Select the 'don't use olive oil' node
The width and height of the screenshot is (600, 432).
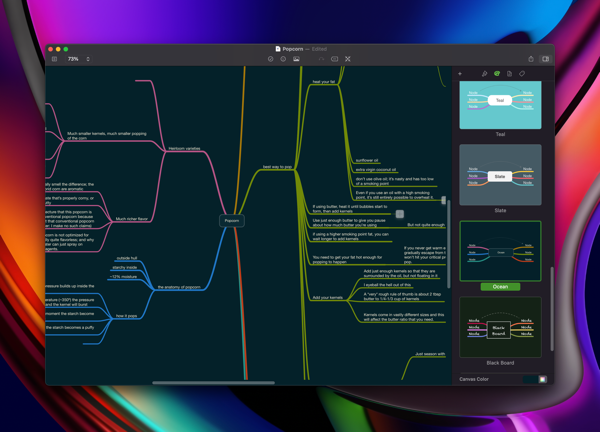pos(395,181)
